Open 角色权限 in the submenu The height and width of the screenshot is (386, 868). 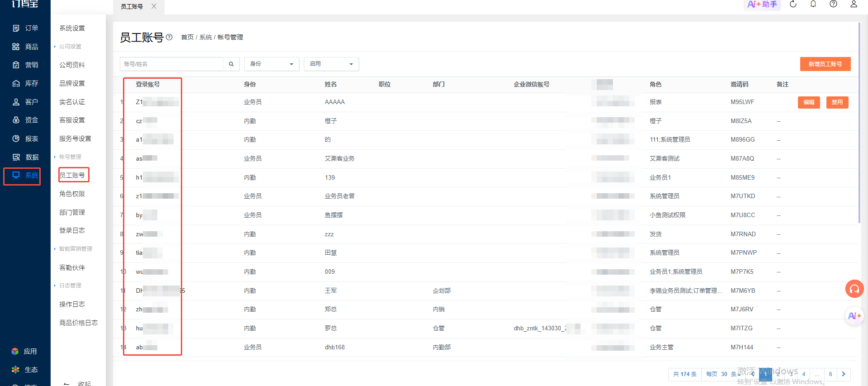pos(72,194)
